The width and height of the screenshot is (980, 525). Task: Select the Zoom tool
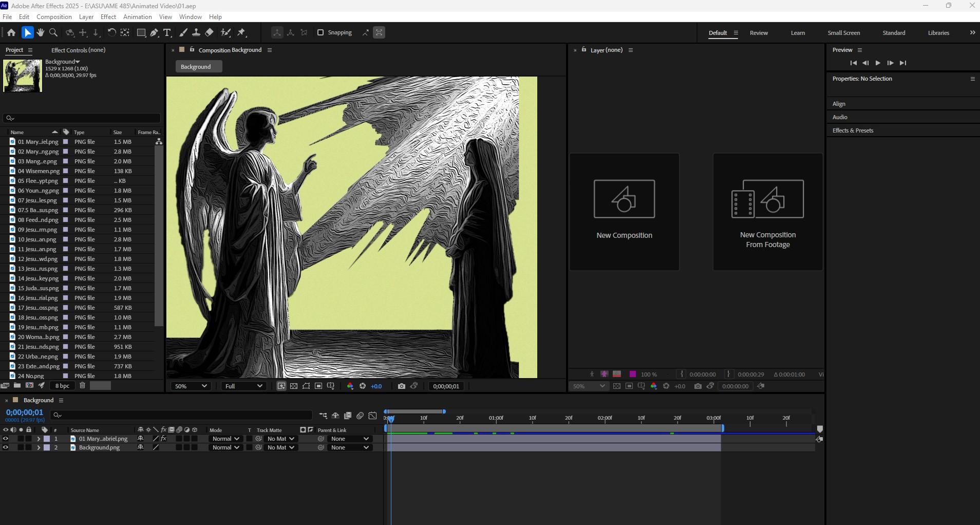click(53, 32)
